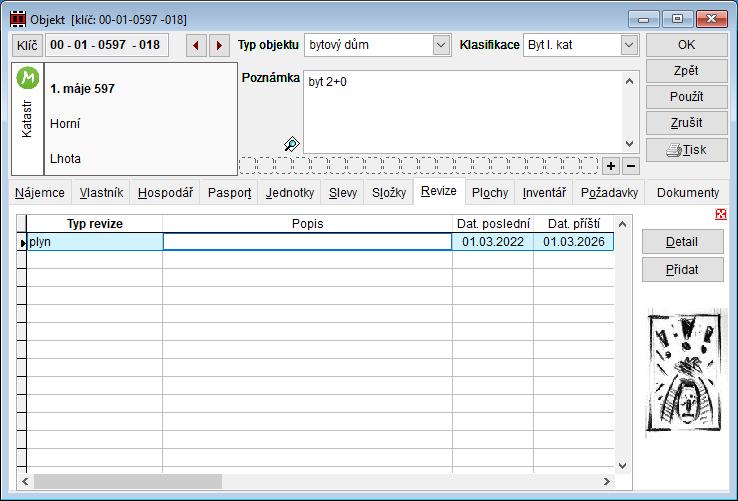The height and width of the screenshot is (501, 738).
Task: Go to previous object with left arrow
Action: coord(196,45)
